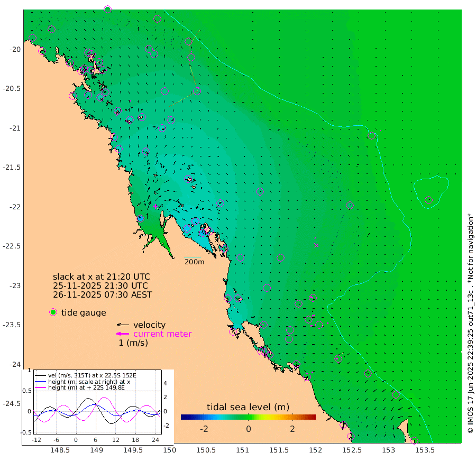
Task: Click the blue line sample in inset legend
Action: [x=40, y=382]
